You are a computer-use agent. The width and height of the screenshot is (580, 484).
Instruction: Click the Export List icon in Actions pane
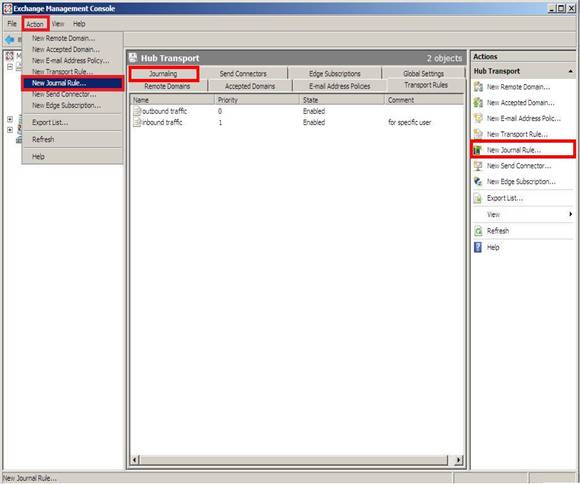point(478,198)
